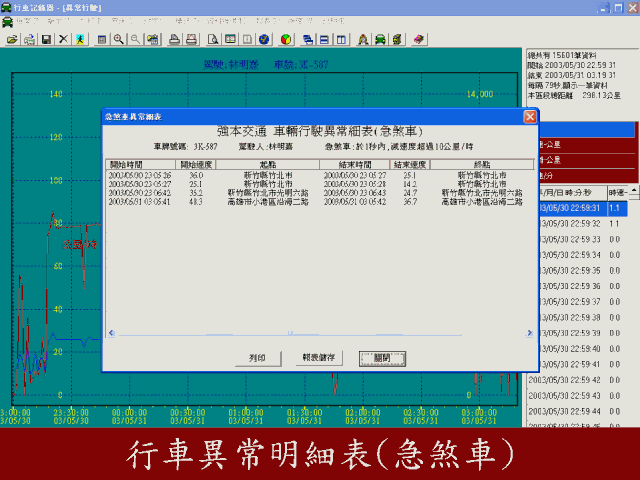
Task: Click the open folder toolbar icon
Action: 13,39
